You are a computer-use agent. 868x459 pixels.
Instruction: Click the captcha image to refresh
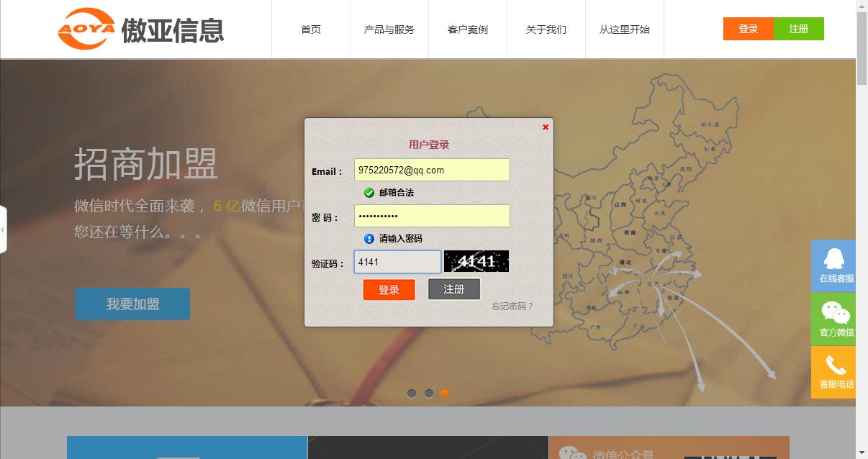point(476,261)
